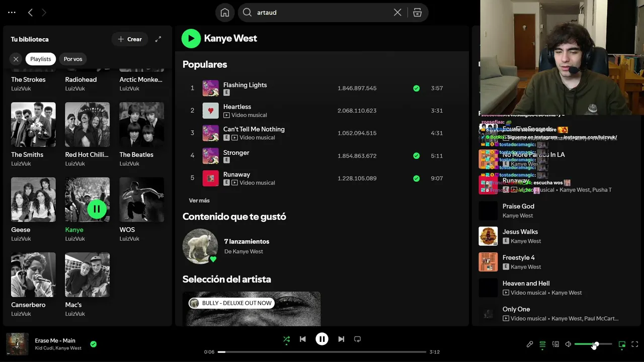Play Freestyle 4 from the queue
This screenshot has width=644, height=362.
[519, 257]
